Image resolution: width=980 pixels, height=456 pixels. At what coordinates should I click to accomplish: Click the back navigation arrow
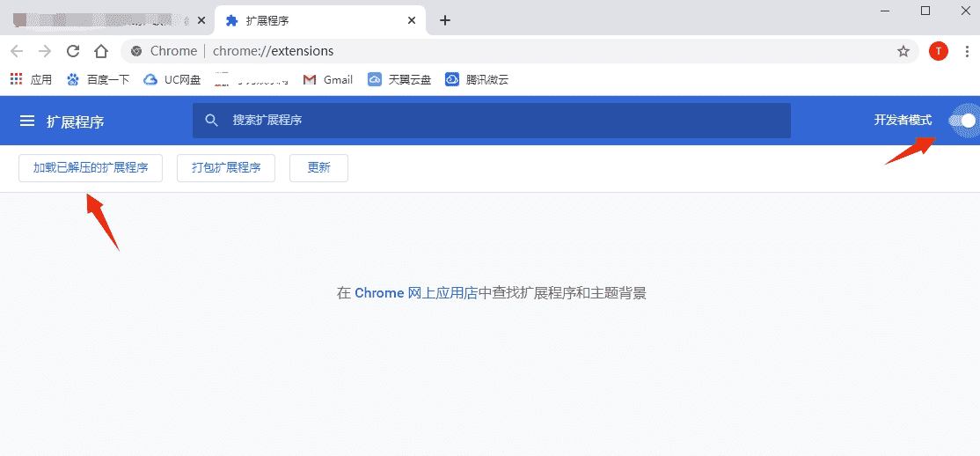[x=17, y=51]
